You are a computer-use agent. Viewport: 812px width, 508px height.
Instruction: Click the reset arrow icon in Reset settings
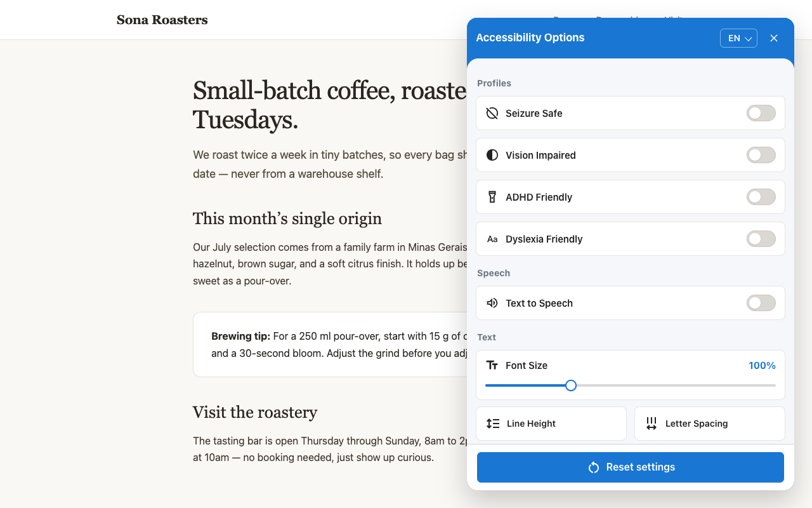[594, 467]
